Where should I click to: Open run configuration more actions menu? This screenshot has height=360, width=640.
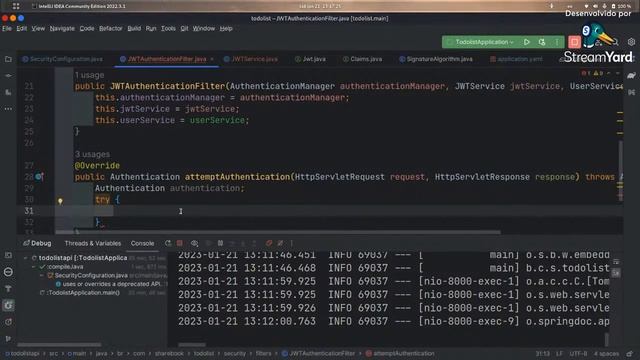(556, 42)
